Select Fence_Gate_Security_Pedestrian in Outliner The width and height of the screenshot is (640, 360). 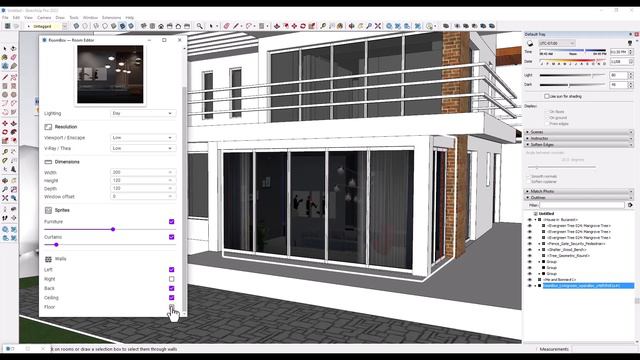576,244
